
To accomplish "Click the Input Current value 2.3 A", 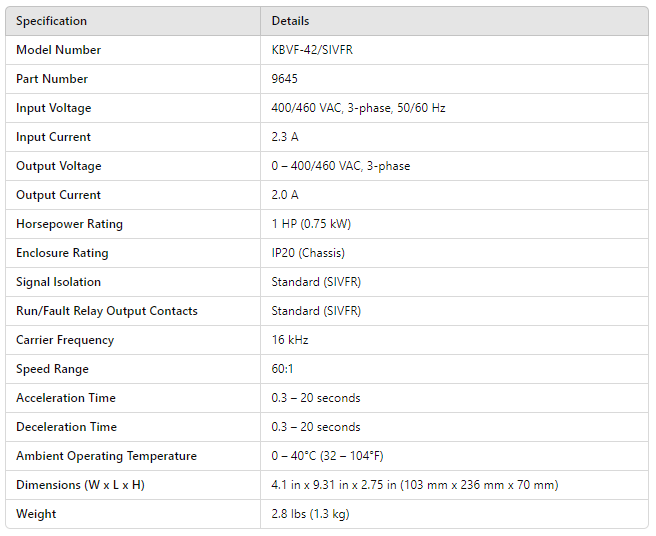I will pos(284,137).
